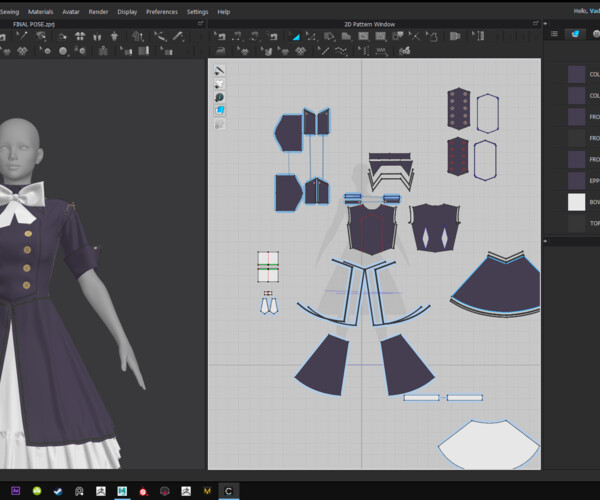Select the Select Mesh tool in 3D toolbar
The image size is (600, 500).
(x=40, y=36)
